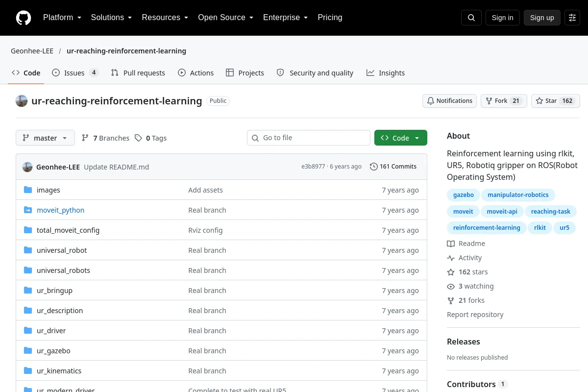
Task: Switch to the Projects tab
Action: click(245, 73)
